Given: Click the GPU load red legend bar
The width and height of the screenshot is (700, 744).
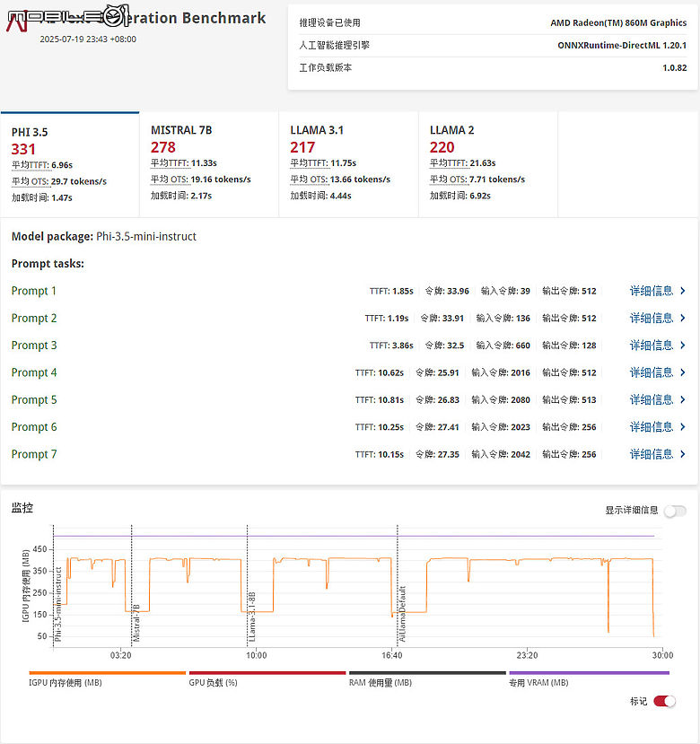Looking at the screenshot, I should 267,673.
